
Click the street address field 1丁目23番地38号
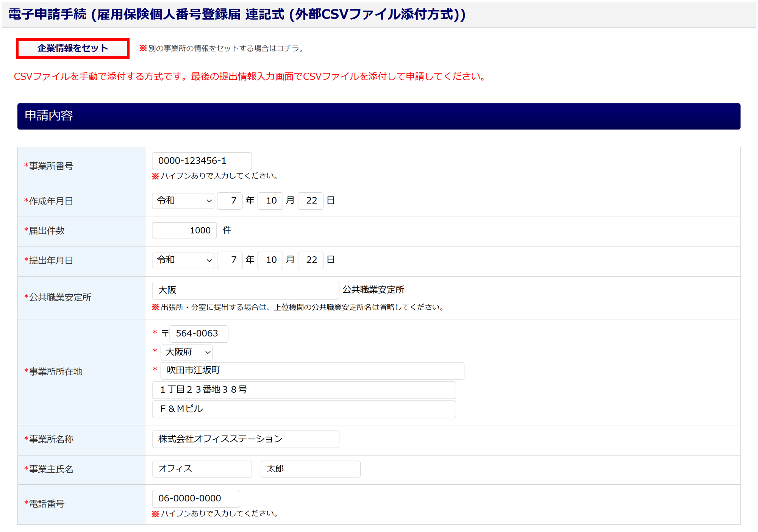point(304,390)
